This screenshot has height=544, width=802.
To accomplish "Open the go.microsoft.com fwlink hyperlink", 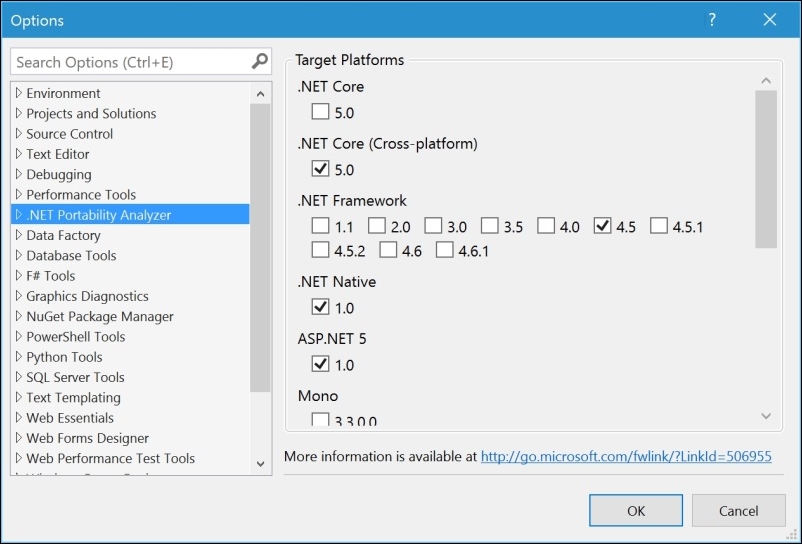I will click(626, 456).
